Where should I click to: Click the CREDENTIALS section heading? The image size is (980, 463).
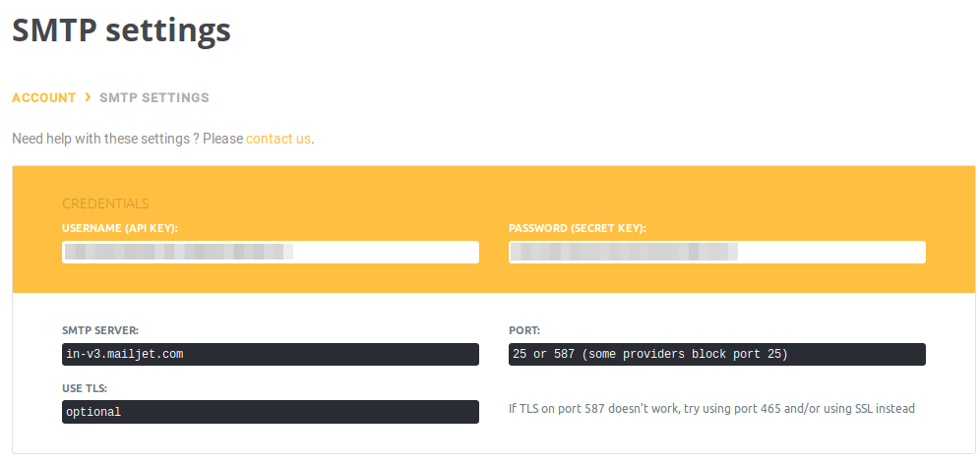click(105, 203)
